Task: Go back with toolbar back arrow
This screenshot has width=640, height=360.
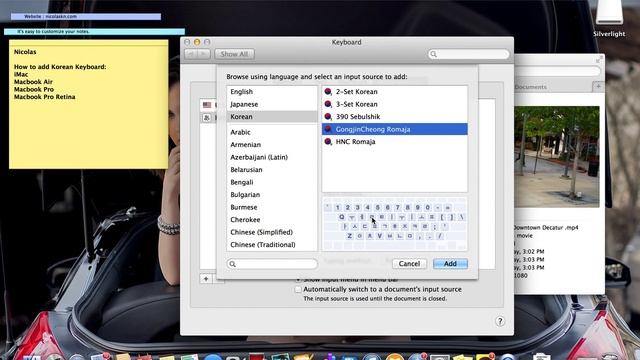Action: click(191, 54)
